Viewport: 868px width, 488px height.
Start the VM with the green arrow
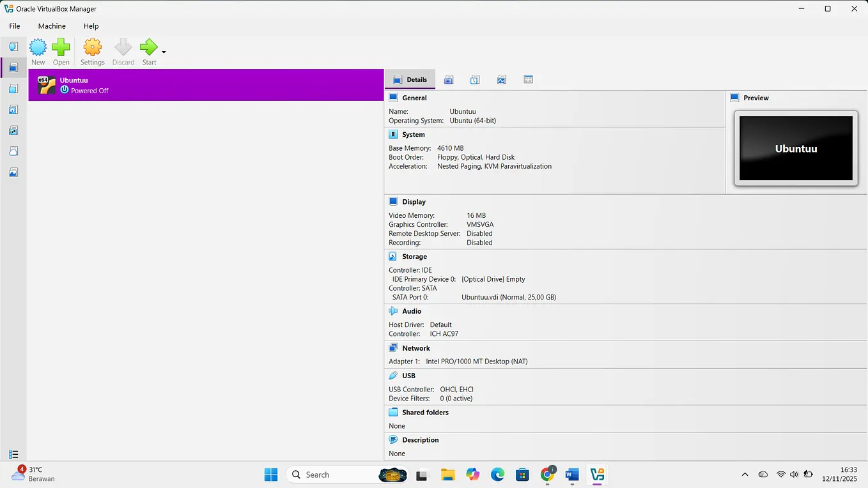pyautogui.click(x=149, y=47)
